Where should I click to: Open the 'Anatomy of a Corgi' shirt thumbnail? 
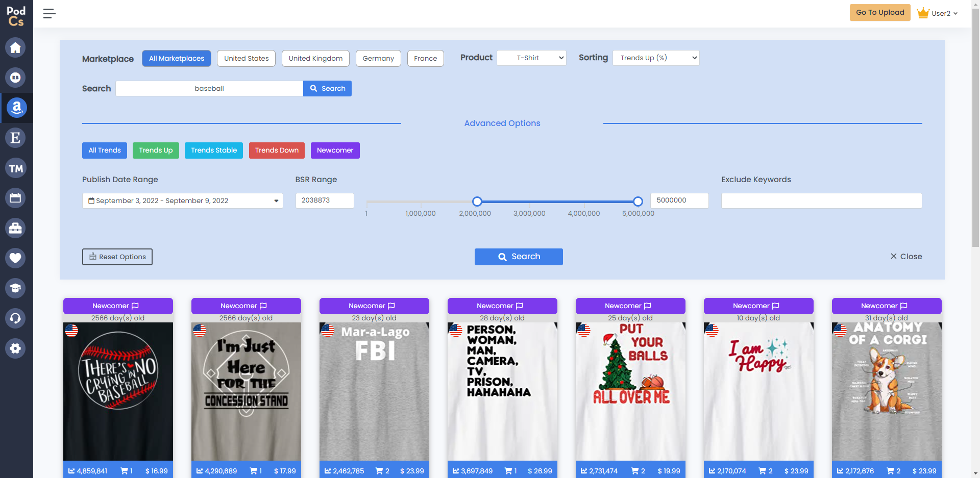tap(887, 391)
